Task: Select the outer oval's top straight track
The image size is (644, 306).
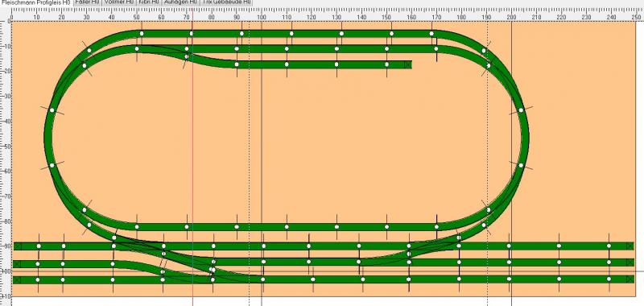Action: pyautogui.click(x=287, y=33)
